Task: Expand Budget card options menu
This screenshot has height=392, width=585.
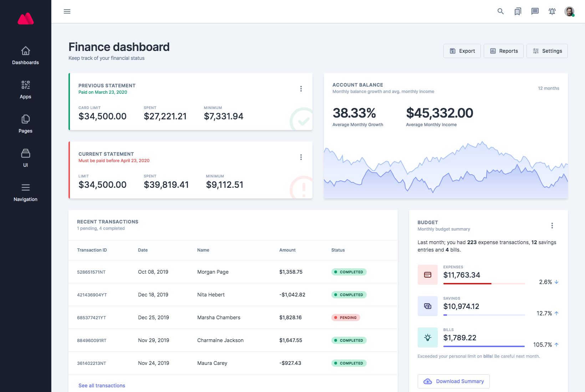Action: [x=552, y=226]
